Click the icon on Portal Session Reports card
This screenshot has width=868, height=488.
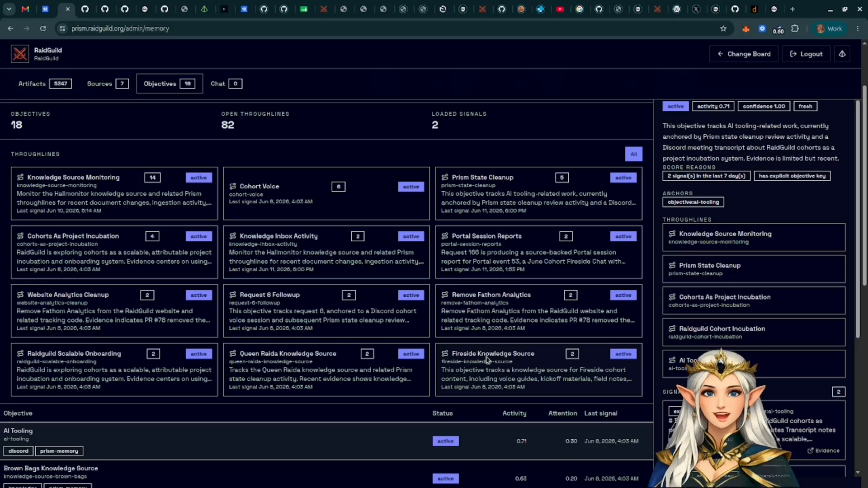pyautogui.click(x=445, y=236)
